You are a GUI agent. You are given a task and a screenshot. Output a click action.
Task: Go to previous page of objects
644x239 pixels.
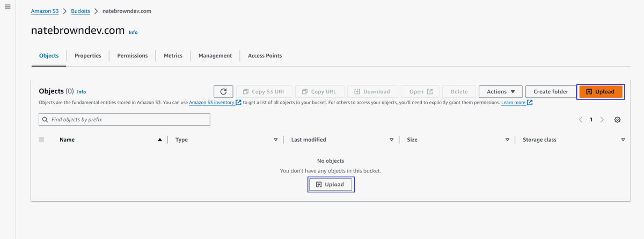click(580, 120)
